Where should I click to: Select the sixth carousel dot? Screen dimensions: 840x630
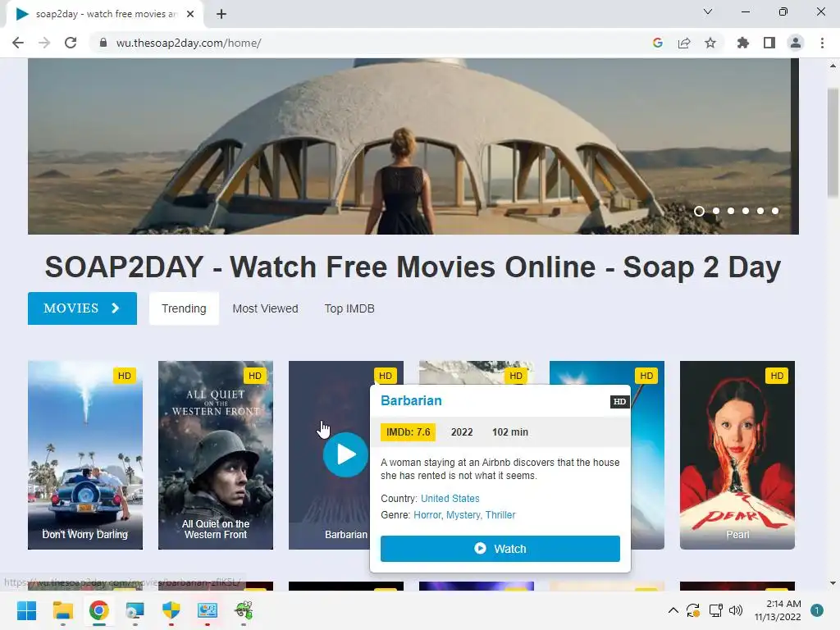tap(775, 211)
